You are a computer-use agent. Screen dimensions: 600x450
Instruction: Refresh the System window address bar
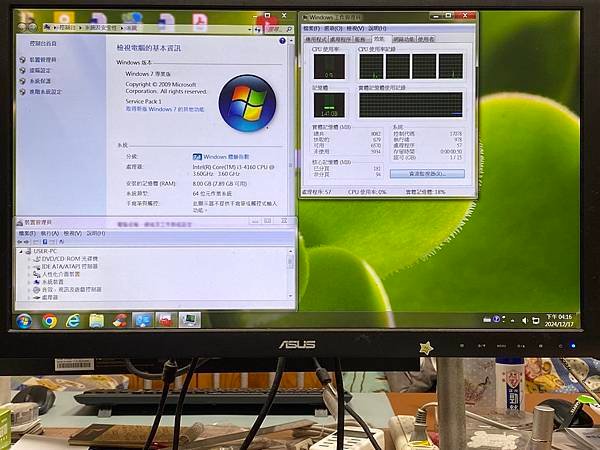[258, 29]
